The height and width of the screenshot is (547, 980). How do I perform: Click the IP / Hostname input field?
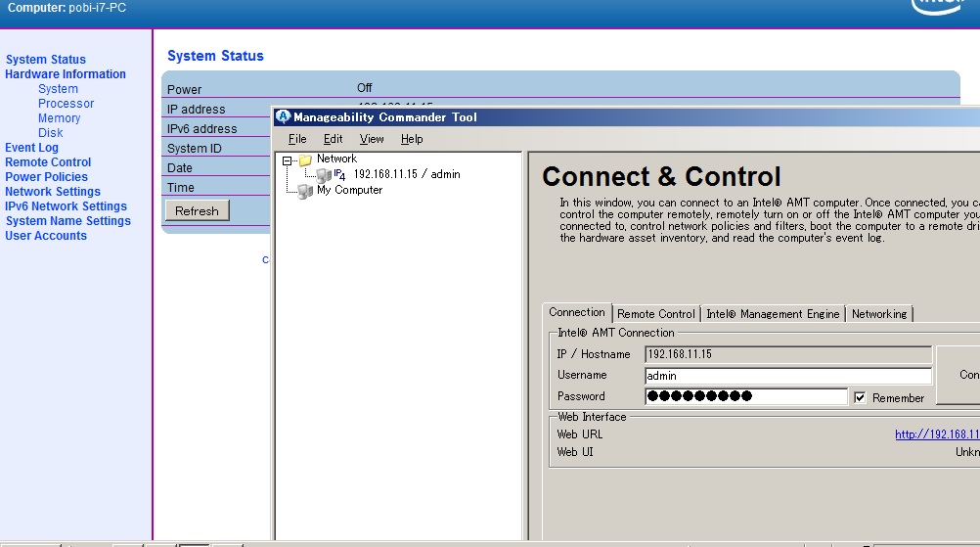pyautogui.click(x=788, y=354)
